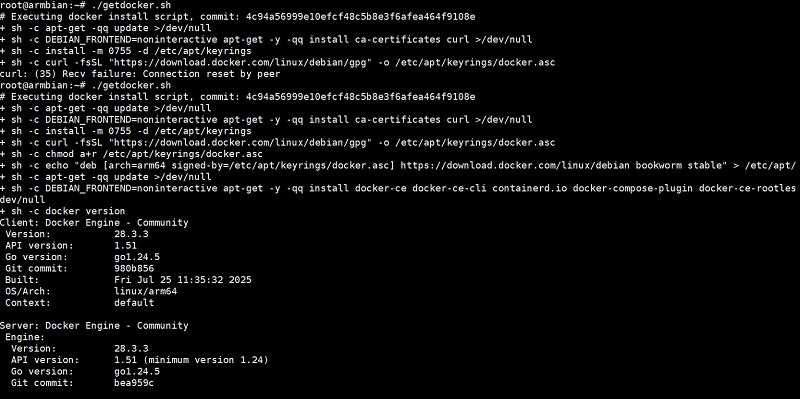Image resolution: width=800 pixels, height=399 pixels.
Task: Select client Git commit 980b856
Action: tap(134, 268)
